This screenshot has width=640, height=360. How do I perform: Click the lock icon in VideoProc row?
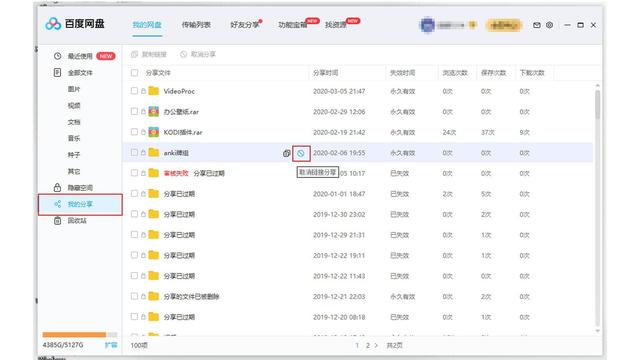coord(143,91)
